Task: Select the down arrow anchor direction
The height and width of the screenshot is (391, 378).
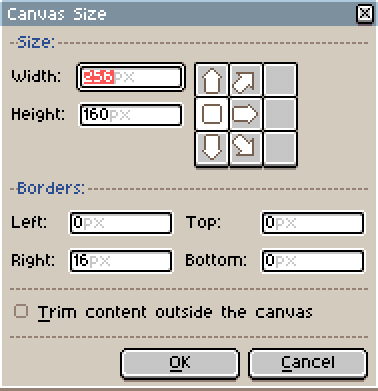Action: (212, 148)
